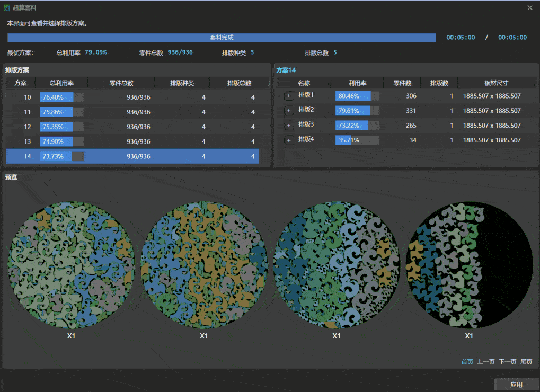
Task: Click the 79.09% best utilization value
Action: click(96, 52)
